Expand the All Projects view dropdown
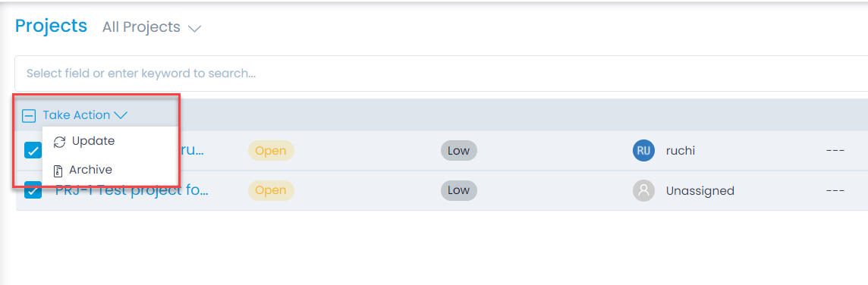Image resolution: width=868 pixels, height=285 pixels. coord(151,27)
